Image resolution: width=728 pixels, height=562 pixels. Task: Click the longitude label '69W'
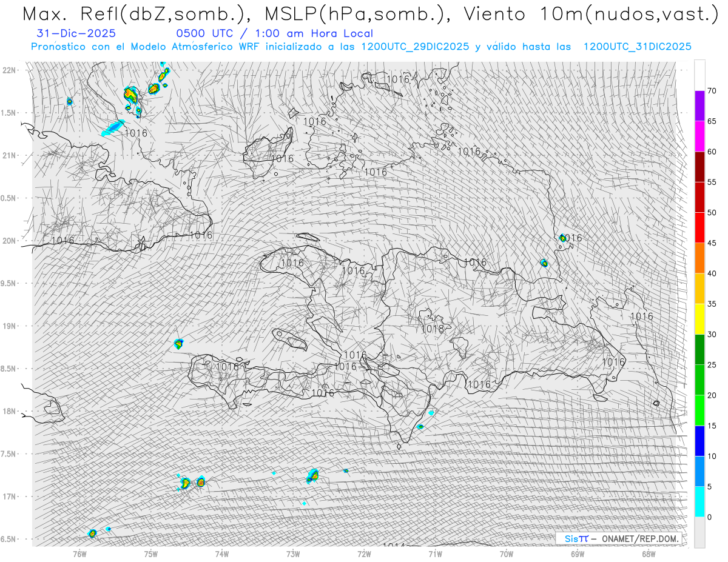[x=578, y=554]
